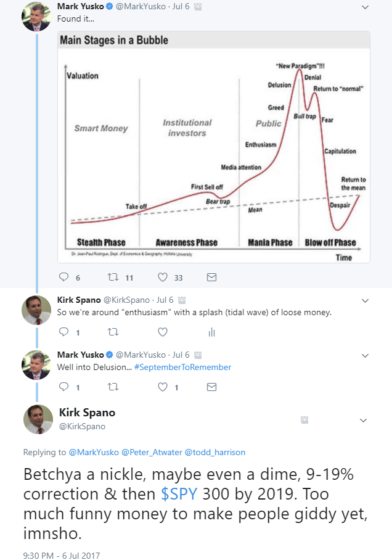Visit @todd_harrison's profile link

pos(217,452)
